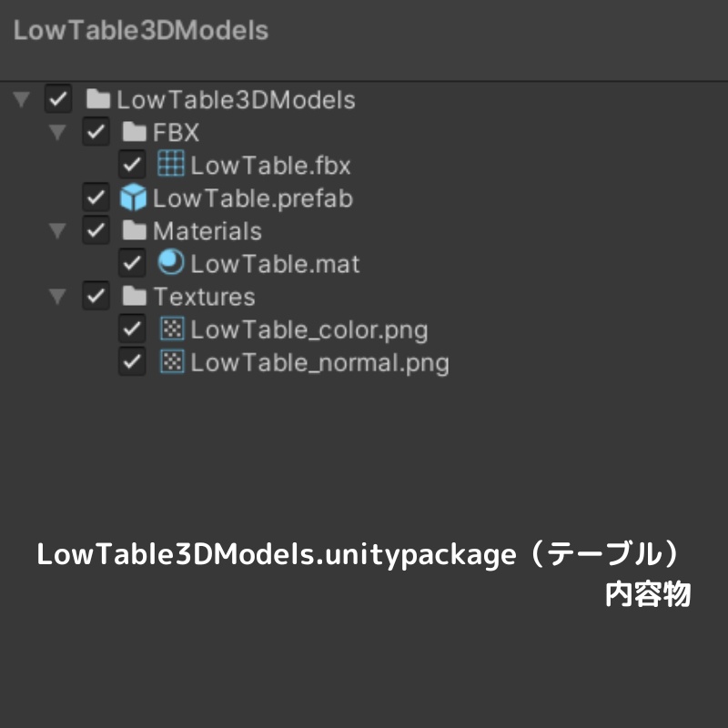Screen dimensions: 728x728
Task: Click the LowTable3DModels window title
Action: [x=141, y=30]
